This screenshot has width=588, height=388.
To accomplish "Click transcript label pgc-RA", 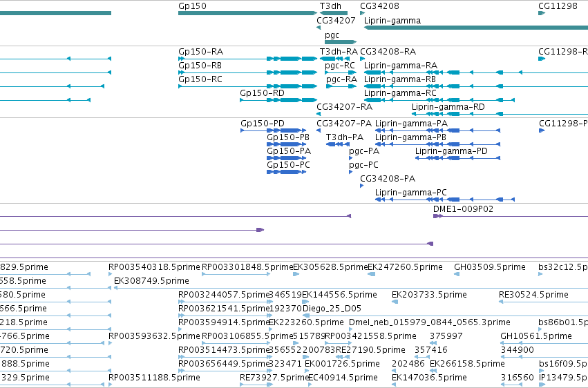I will coord(341,79).
